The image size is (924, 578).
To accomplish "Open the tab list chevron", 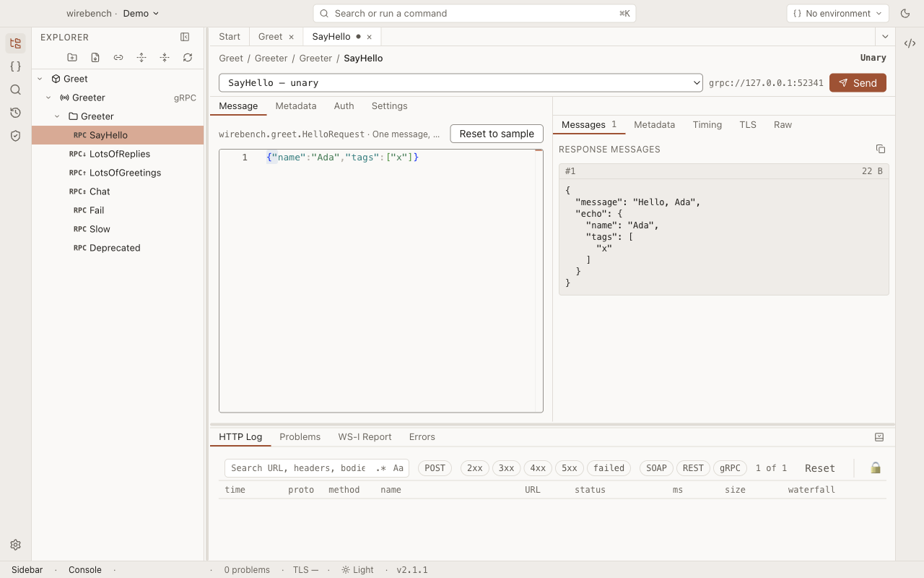I will tap(885, 36).
